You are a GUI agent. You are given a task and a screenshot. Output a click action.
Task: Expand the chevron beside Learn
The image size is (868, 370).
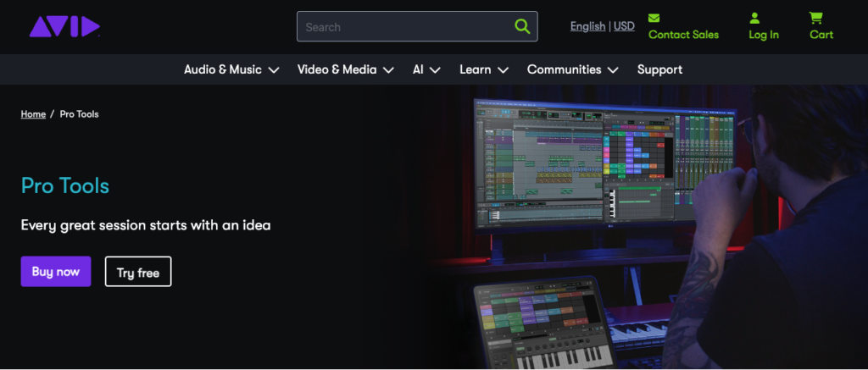coord(503,70)
